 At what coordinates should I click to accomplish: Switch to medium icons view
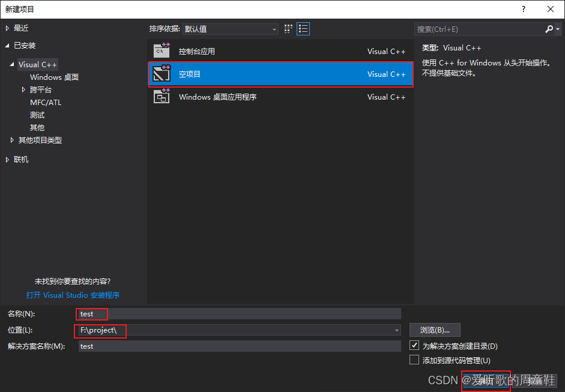287,28
